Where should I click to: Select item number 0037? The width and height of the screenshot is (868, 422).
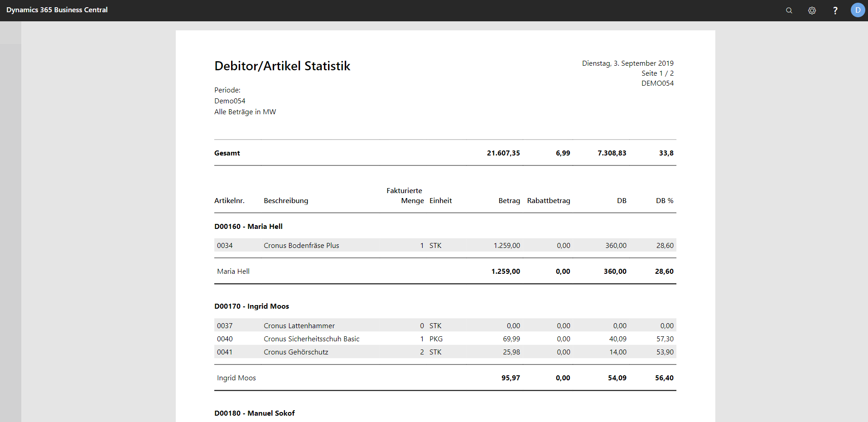tap(225, 326)
